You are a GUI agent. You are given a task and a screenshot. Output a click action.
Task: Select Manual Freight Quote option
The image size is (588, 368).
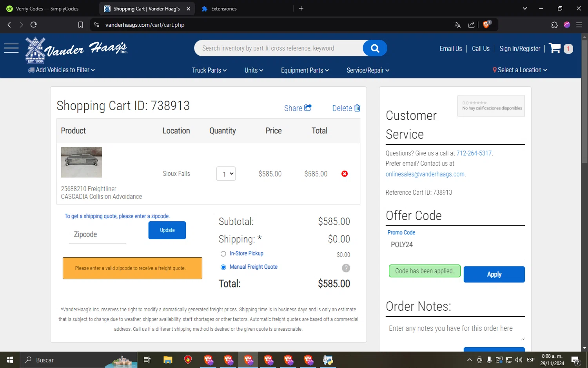click(x=223, y=267)
